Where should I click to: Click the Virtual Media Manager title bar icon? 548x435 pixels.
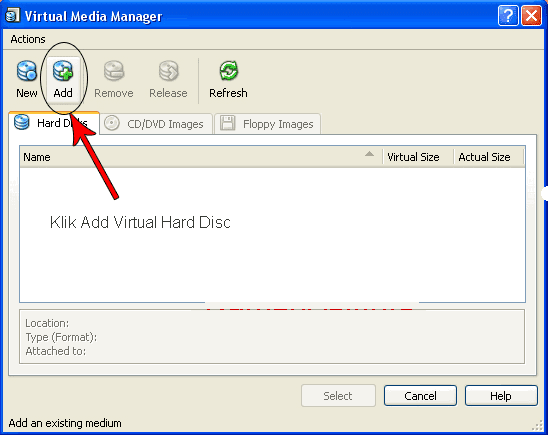pyautogui.click(x=12, y=16)
